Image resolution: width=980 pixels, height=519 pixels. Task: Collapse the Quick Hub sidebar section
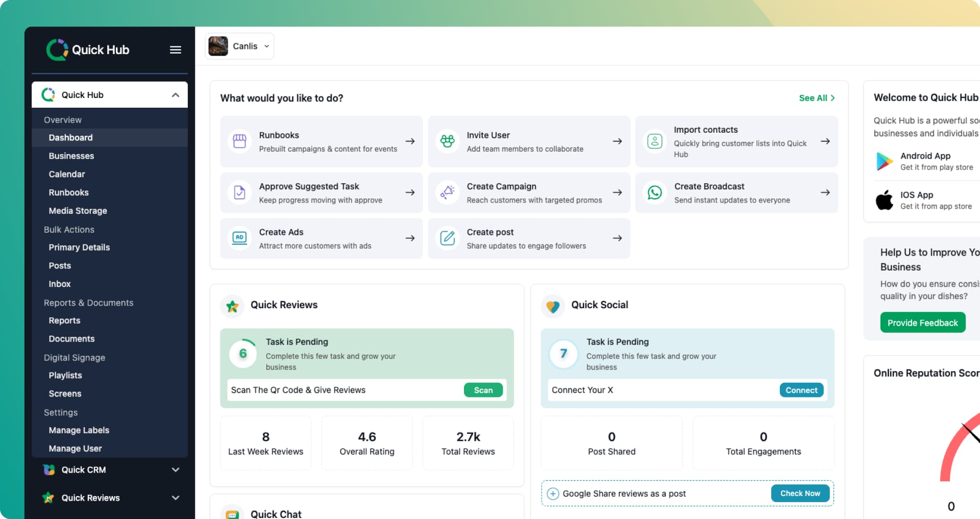(175, 95)
